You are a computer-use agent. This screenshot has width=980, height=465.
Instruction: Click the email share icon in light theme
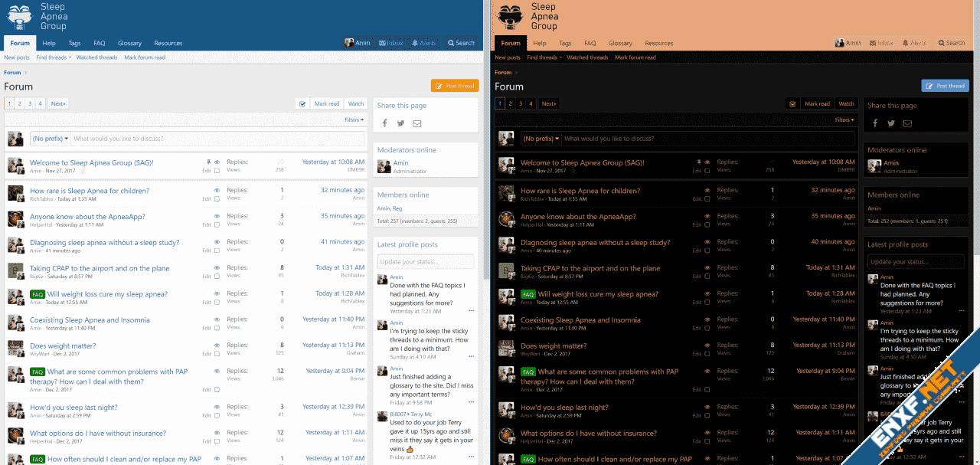pyautogui.click(x=416, y=123)
